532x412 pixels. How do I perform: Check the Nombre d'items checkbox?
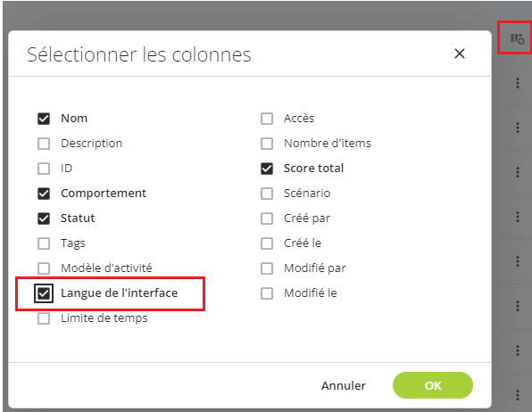pos(267,144)
